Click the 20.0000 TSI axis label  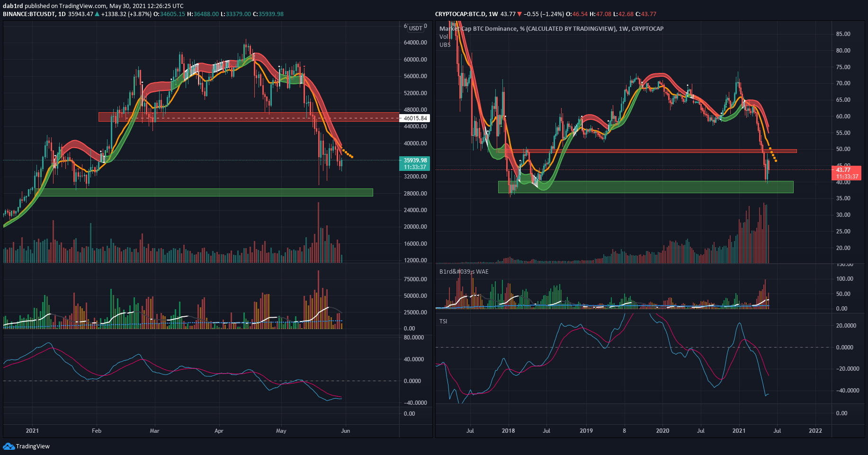(x=846, y=326)
